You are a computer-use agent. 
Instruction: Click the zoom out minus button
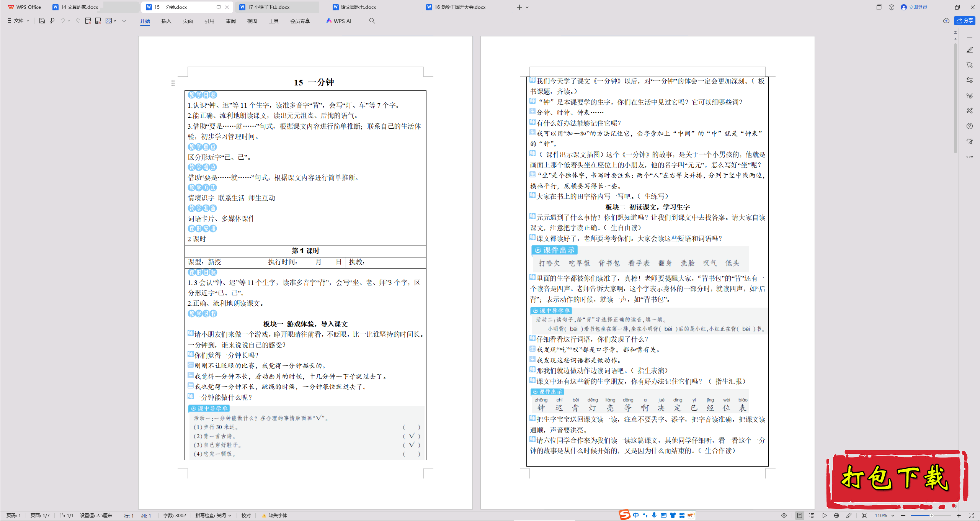tap(903, 516)
